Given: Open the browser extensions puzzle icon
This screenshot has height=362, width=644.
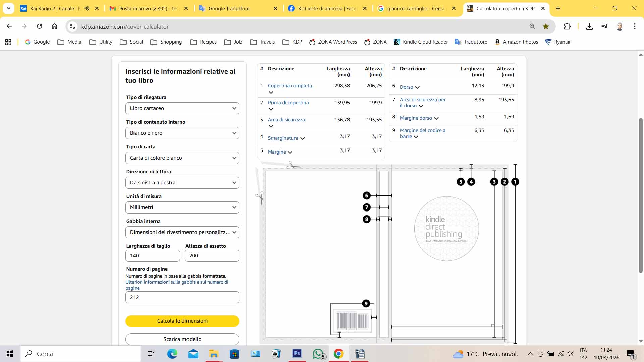Looking at the screenshot, I should pyautogui.click(x=567, y=26).
